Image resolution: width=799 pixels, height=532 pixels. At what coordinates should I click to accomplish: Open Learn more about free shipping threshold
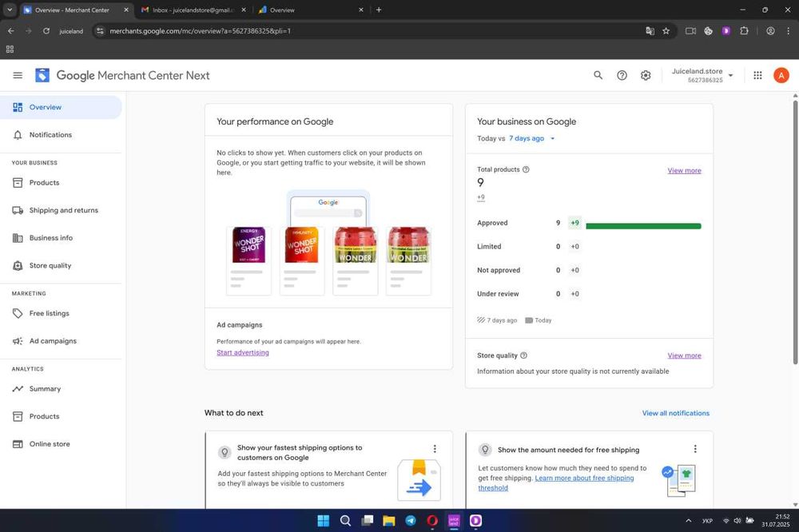pos(556,483)
